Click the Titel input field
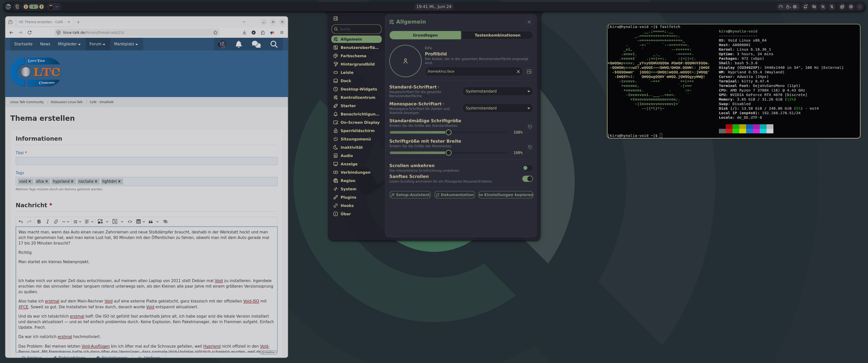Screen dimensions: 868x363 click(146, 161)
